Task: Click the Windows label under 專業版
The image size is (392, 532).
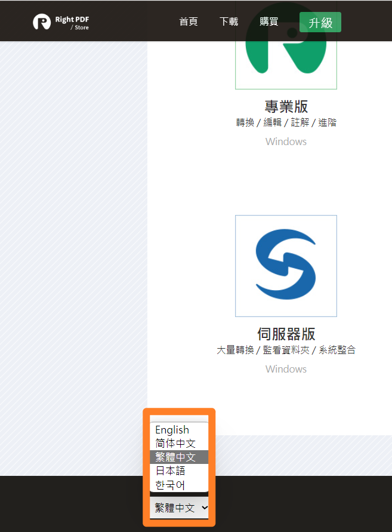Action: click(286, 142)
